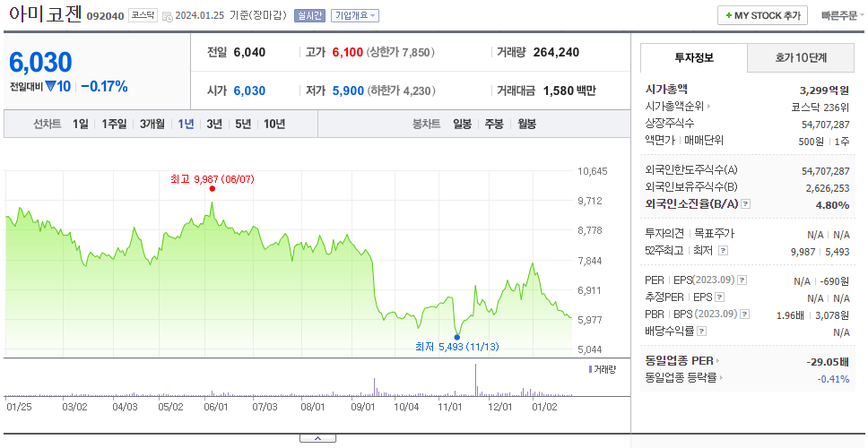Click the -0.17% change percentage
The height and width of the screenshot is (448, 868).
(105, 87)
